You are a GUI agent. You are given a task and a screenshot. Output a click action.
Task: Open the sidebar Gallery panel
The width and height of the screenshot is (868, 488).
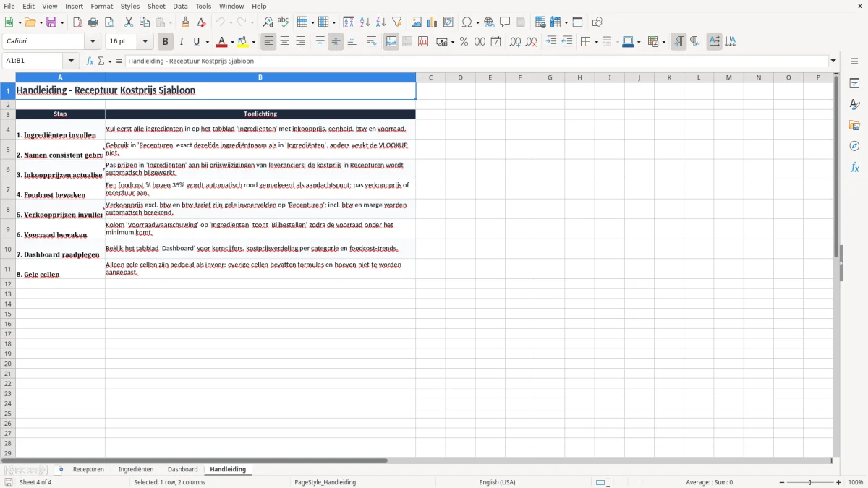coord(854,125)
